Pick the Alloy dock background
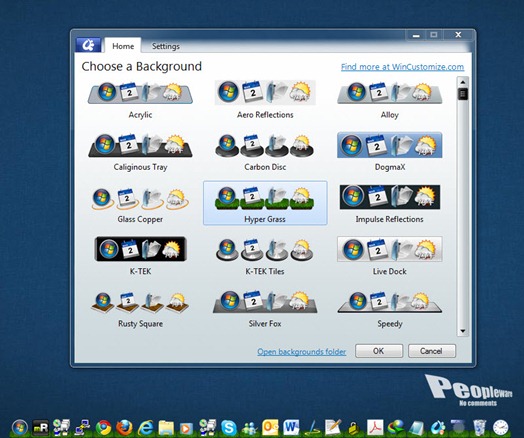524x438 pixels. (390, 93)
